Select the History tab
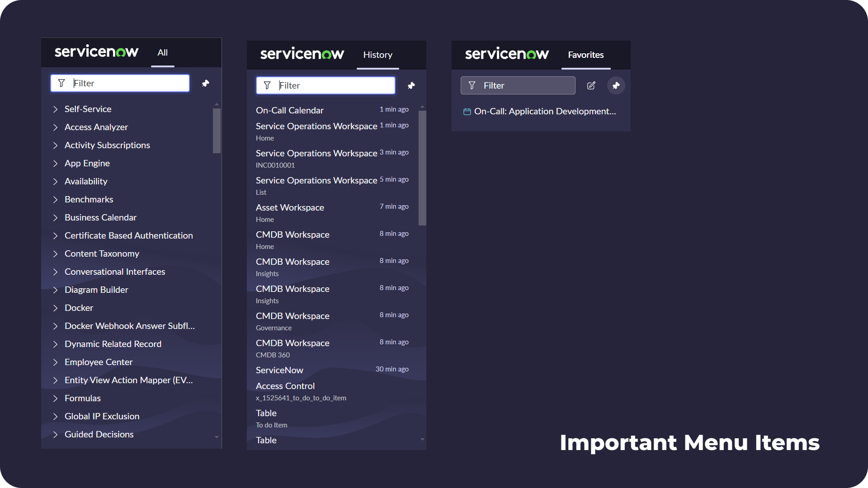Image resolution: width=868 pixels, height=488 pixels. pyautogui.click(x=377, y=55)
